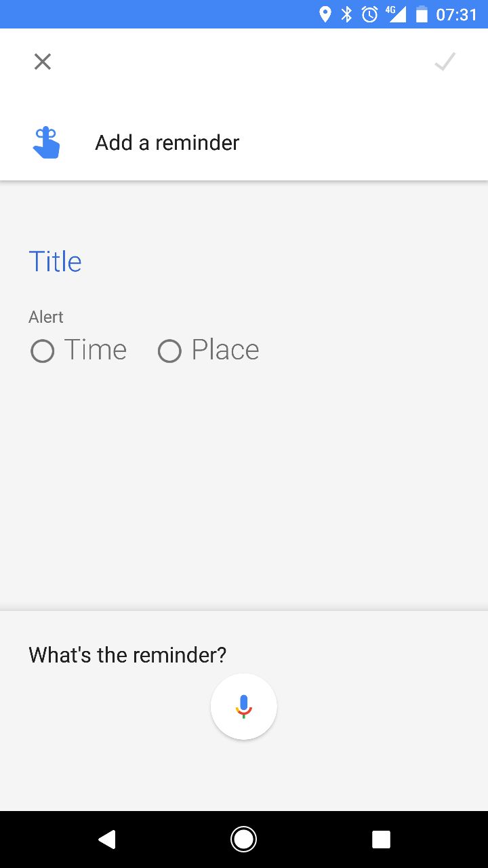Viewport: 488px width, 868px height.
Task: Close the reminder screen with X icon
Action: (x=43, y=62)
